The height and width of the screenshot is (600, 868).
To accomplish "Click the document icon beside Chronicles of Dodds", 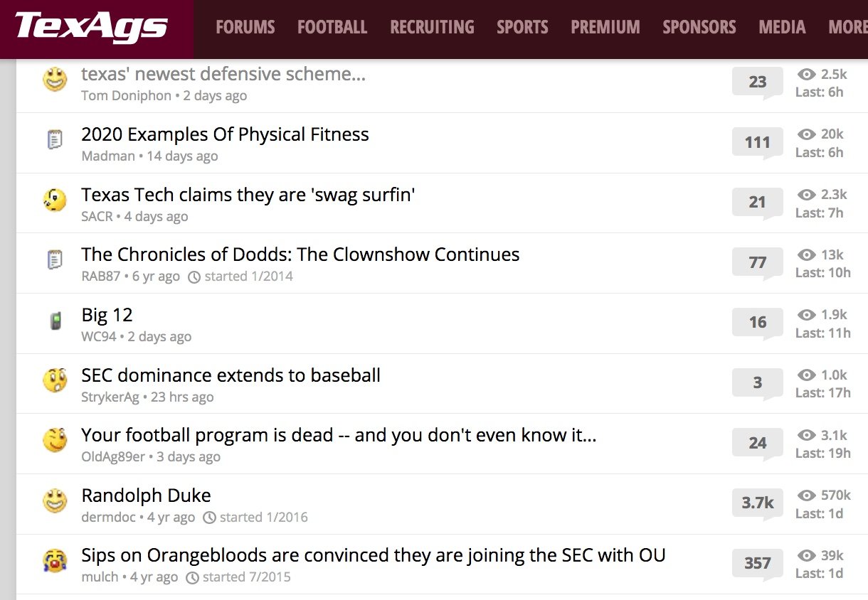I will click(55, 260).
